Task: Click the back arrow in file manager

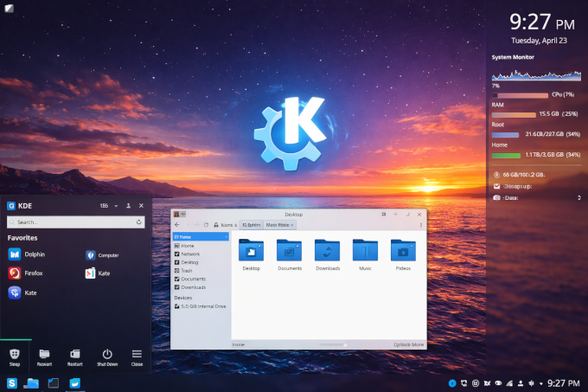Action: click(178, 224)
